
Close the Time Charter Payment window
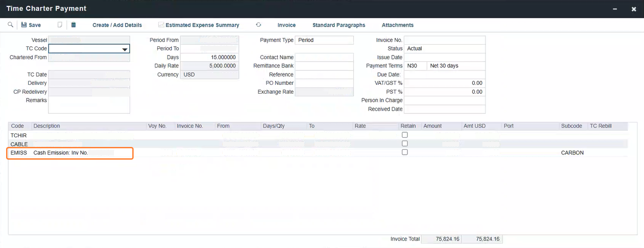coord(634,9)
